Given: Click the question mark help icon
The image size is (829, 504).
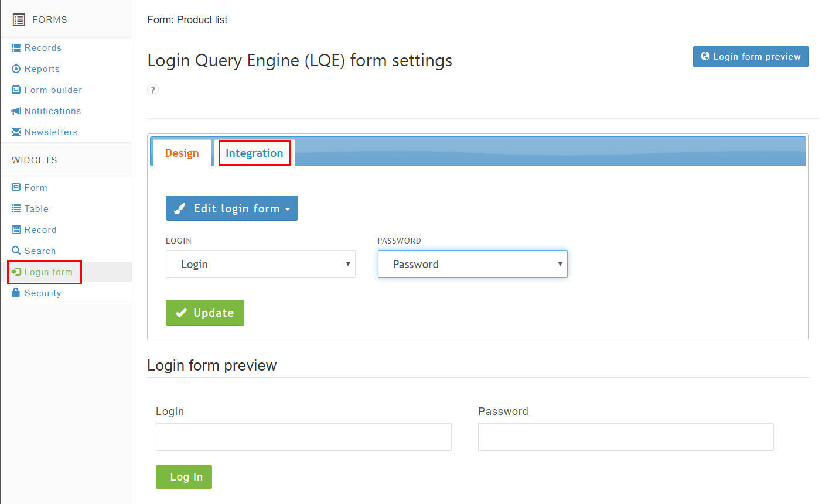Looking at the screenshot, I should tap(153, 90).
